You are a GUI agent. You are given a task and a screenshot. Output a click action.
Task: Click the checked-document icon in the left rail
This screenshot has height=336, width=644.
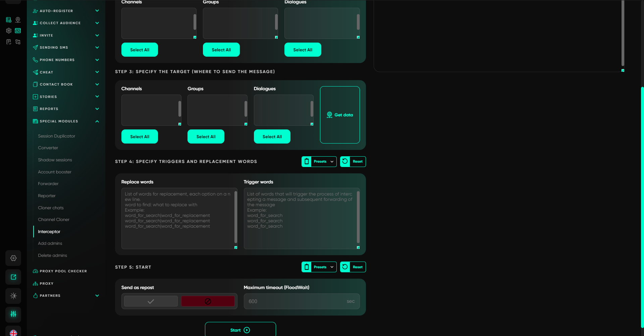(x=9, y=42)
